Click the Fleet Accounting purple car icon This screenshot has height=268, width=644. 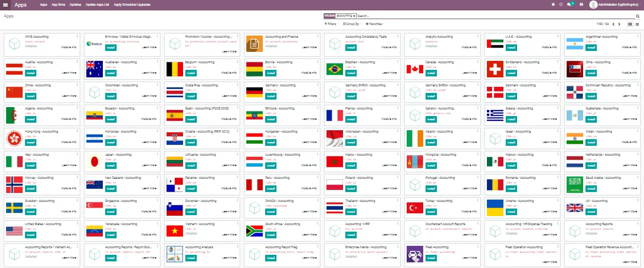[x=415, y=255]
